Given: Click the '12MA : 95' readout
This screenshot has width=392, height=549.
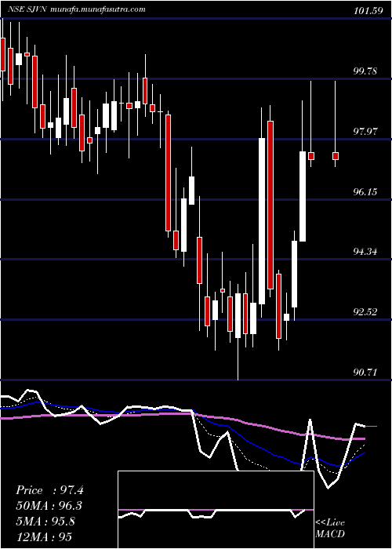Looking at the screenshot, I should (x=44, y=536).
